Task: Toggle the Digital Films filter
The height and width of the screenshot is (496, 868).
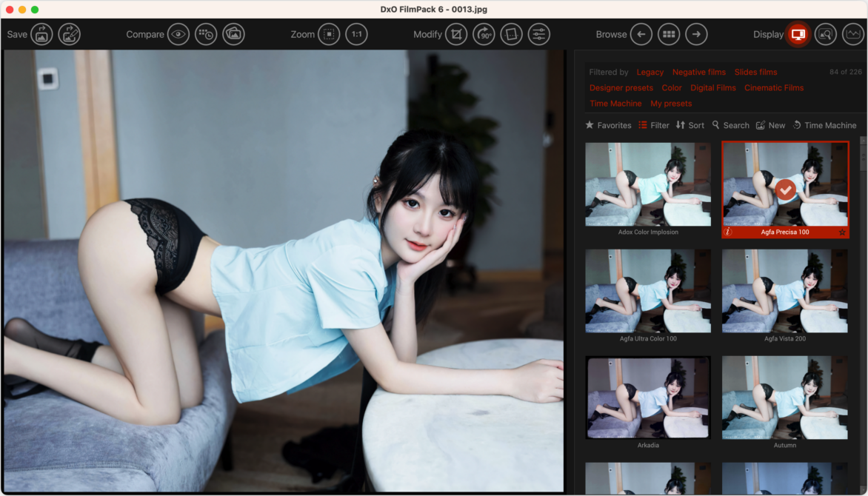Action: (713, 87)
